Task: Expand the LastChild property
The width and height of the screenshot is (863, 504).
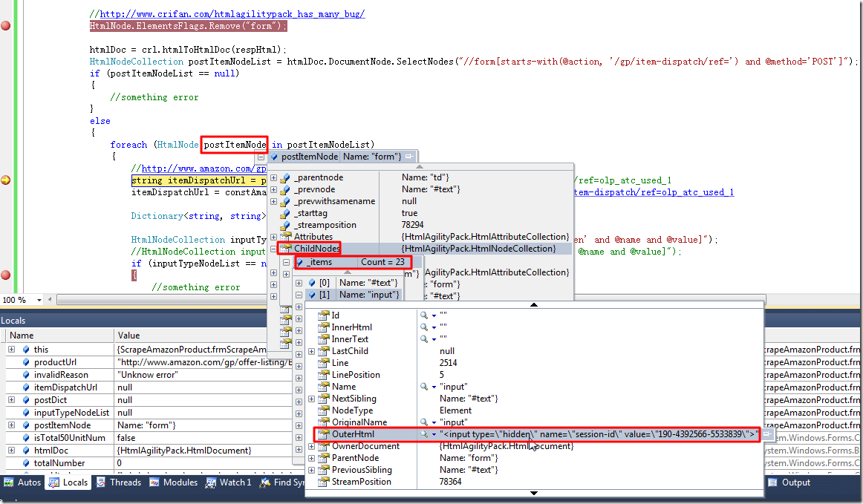Action: pos(311,351)
